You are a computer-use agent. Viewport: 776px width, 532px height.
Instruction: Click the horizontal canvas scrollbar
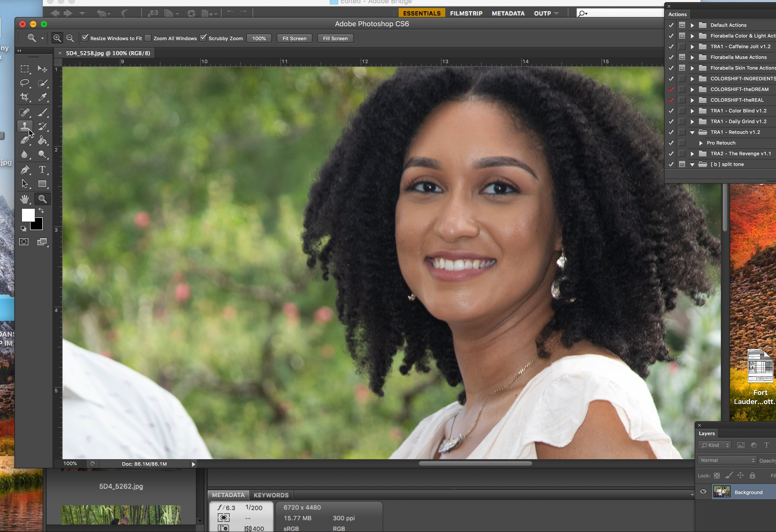(475, 463)
